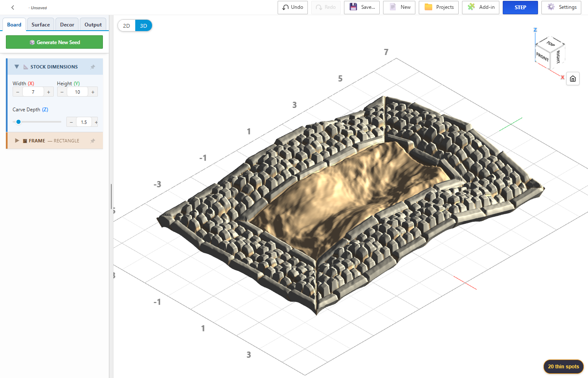Increase Height Y with plus button
The image size is (588, 378).
(x=93, y=92)
